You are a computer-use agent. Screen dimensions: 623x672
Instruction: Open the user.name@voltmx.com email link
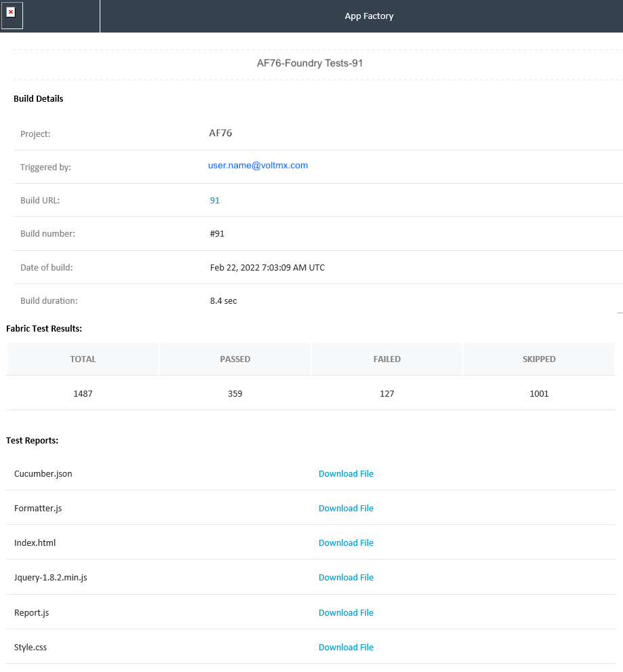coord(258,165)
